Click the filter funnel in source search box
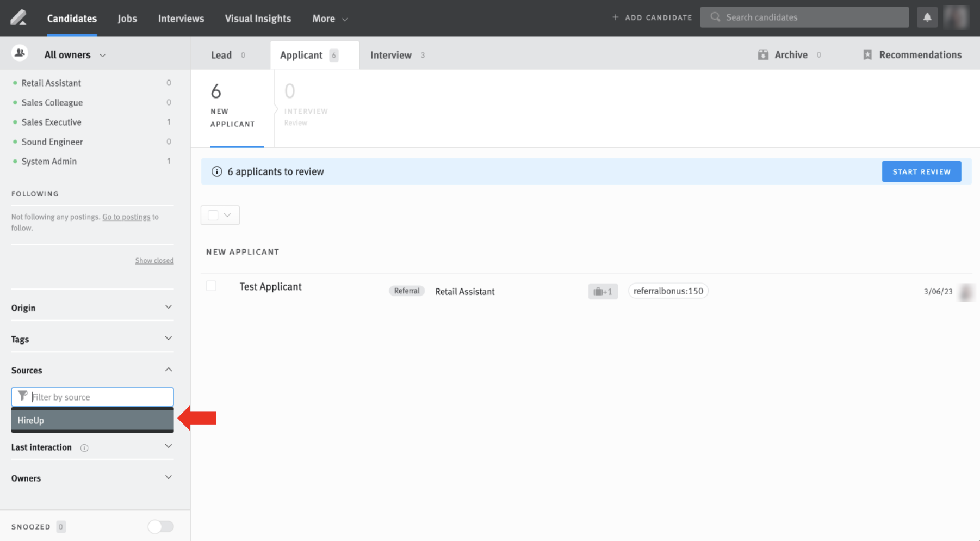This screenshot has height=541, width=980. click(22, 397)
